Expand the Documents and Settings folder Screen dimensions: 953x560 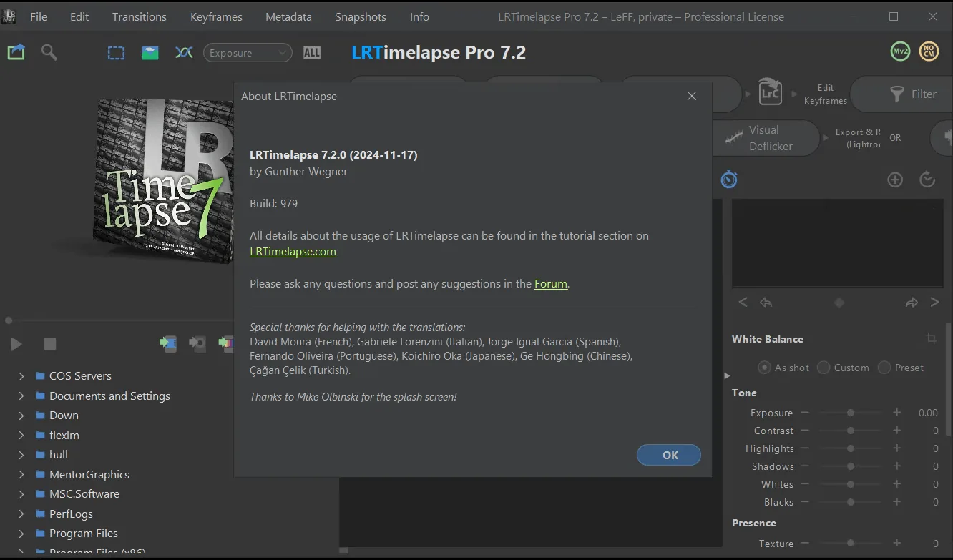tap(21, 396)
